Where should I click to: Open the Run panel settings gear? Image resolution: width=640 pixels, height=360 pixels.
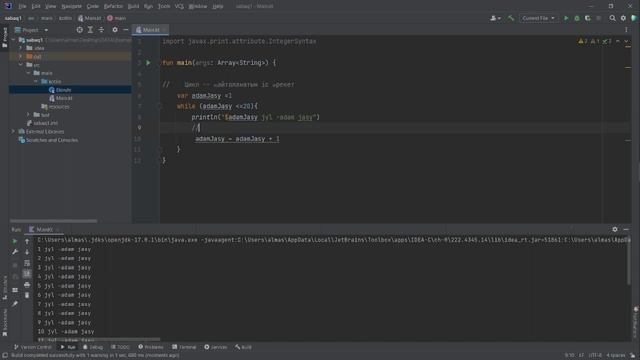point(615,229)
